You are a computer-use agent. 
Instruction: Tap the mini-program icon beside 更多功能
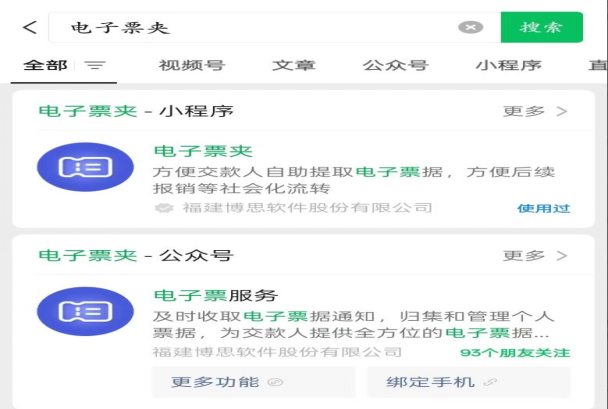tap(276, 382)
